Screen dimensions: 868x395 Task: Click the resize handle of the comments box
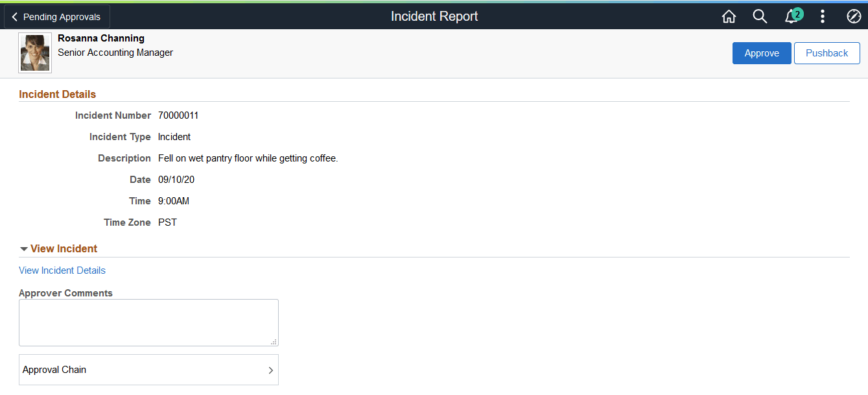[275, 342]
